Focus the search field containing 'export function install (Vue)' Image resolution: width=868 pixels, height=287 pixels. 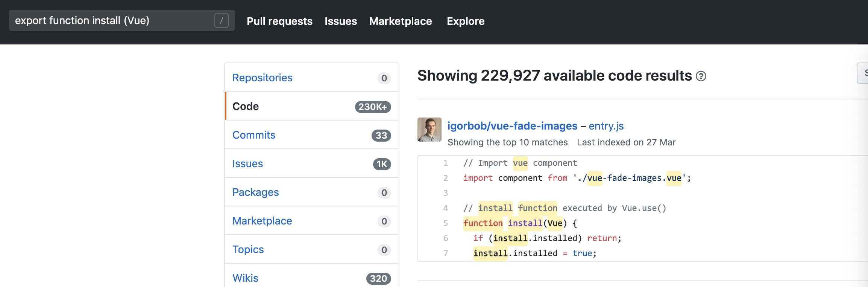[x=122, y=20]
